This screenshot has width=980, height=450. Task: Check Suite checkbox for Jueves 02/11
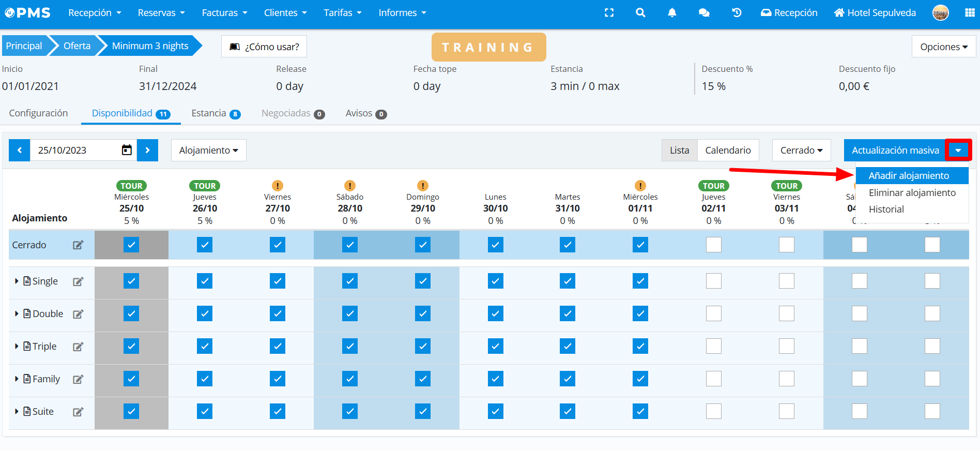pos(713,411)
